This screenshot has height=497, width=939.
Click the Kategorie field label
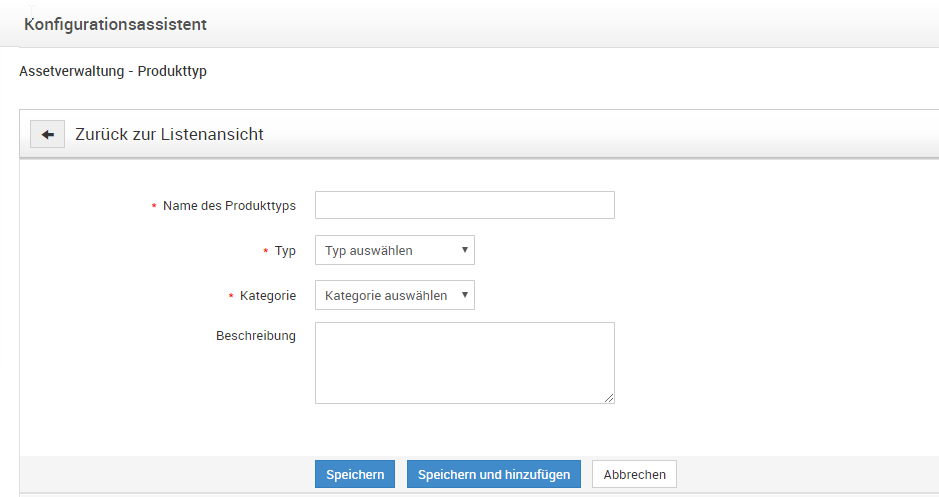tap(268, 296)
